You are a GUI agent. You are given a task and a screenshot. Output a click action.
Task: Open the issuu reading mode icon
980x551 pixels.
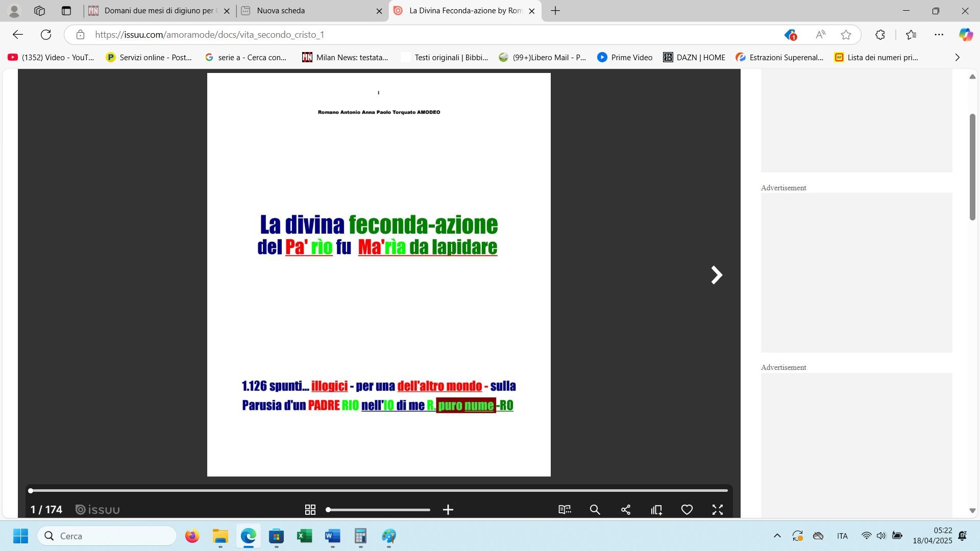pos(565,510)
